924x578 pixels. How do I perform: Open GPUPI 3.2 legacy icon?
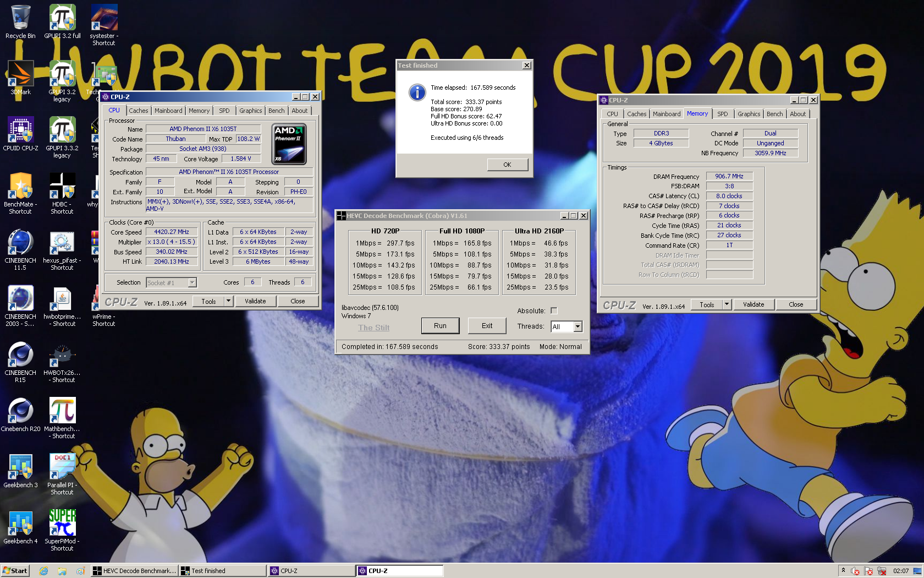(x=62, y=81)
